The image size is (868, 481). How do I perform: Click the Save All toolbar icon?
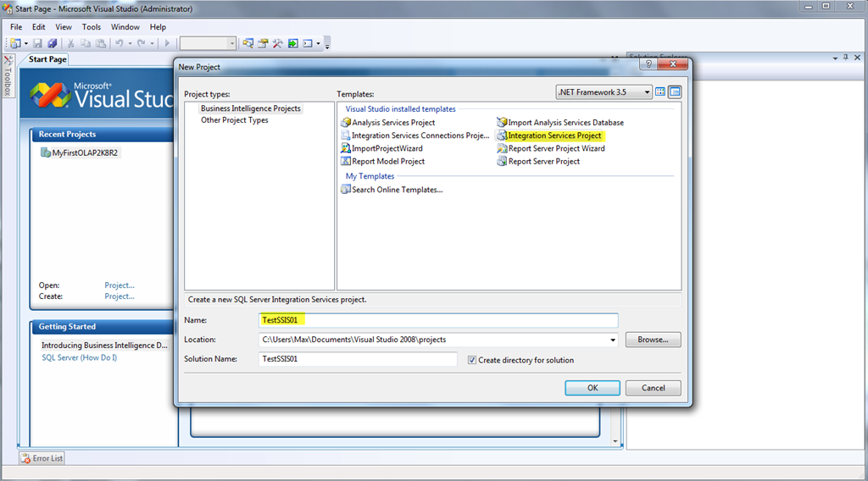[52, 43]
